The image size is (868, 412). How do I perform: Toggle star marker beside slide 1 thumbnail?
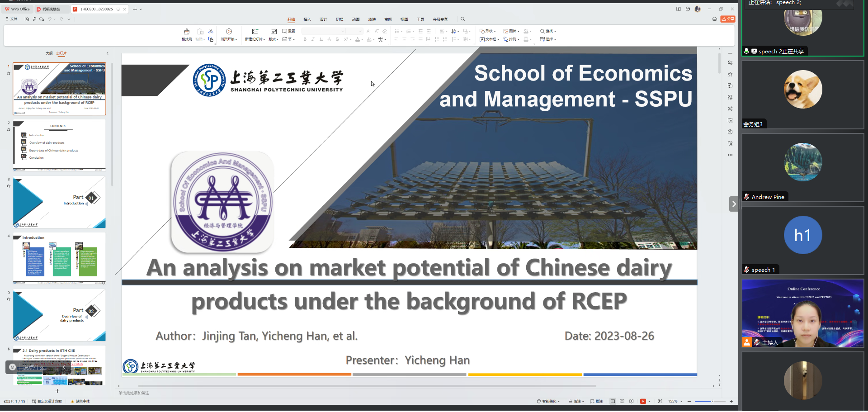(9, 73)
